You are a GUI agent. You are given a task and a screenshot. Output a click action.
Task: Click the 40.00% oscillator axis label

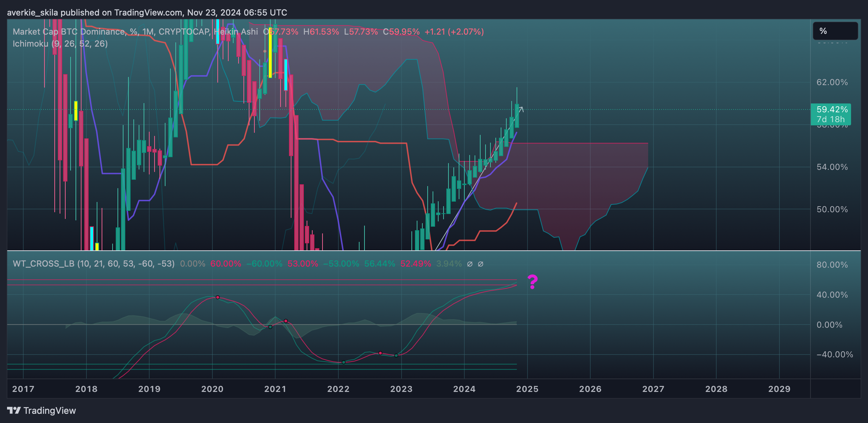832,295
